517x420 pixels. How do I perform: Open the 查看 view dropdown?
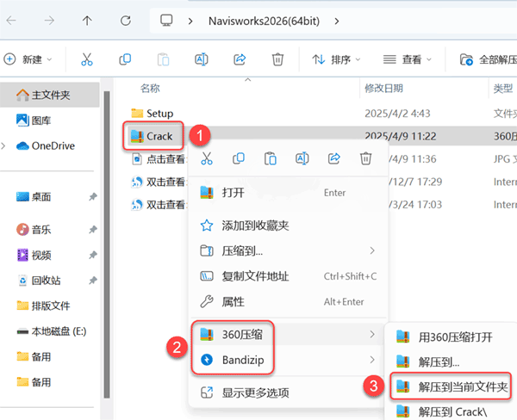[x=408, y=59]
